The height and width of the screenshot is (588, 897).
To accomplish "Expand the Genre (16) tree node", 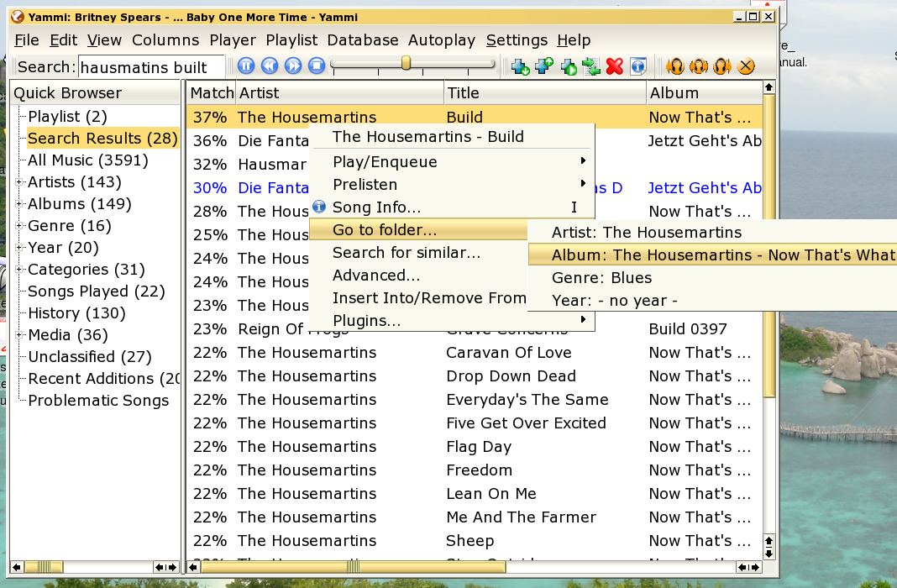I will (x=19, y=226).
